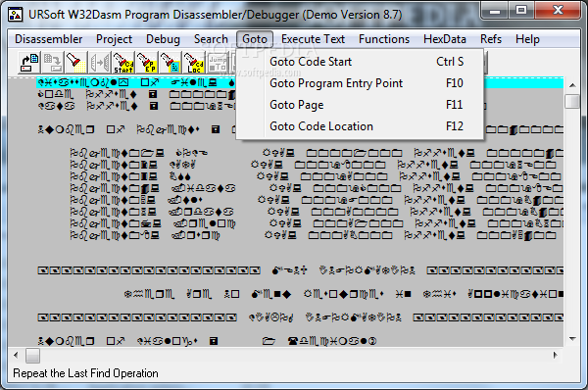Click the flashlight Find Text toolbar icon
The image size is (588, 390).
[75, 63]
